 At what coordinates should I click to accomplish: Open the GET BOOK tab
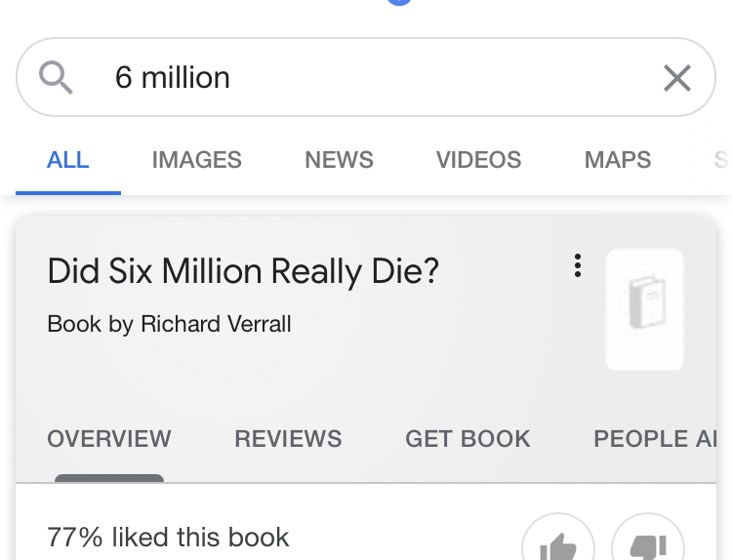tap(468, 439)
